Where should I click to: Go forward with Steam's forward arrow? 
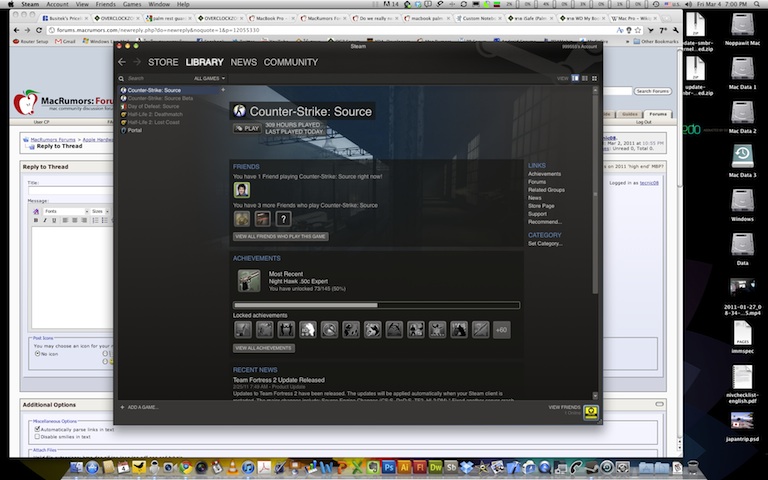click(x=137, y=62)
